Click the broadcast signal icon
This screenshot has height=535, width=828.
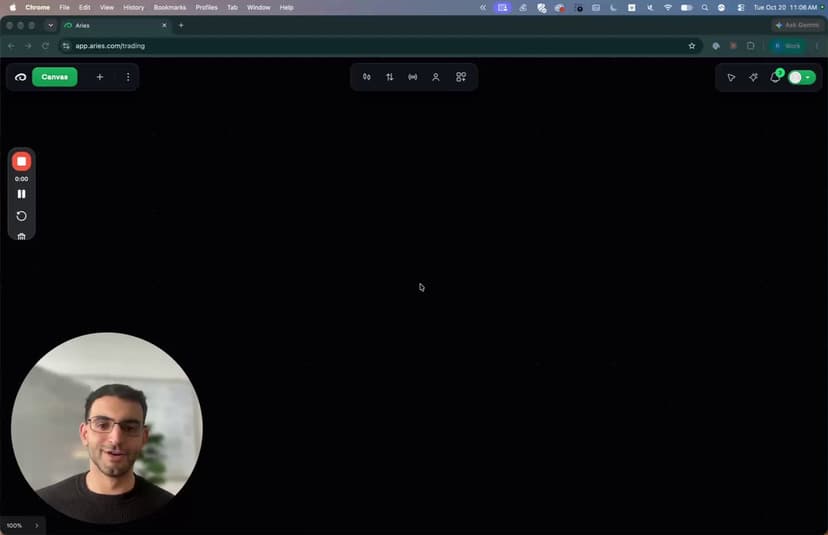[413, 77]
